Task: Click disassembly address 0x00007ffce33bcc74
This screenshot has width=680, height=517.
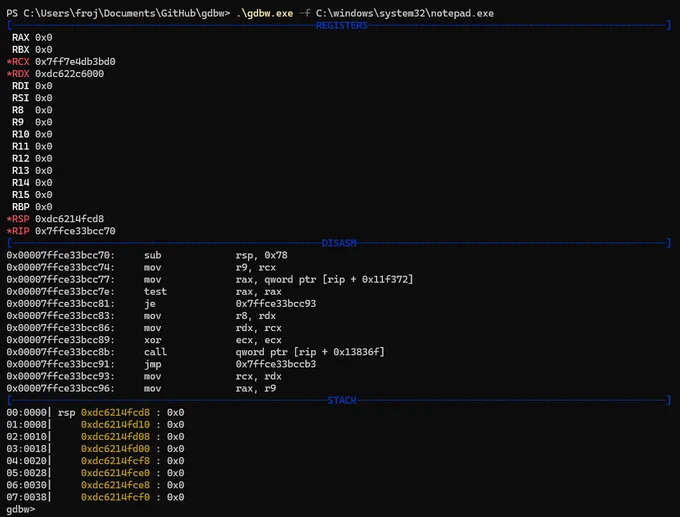Action: coord(60,268)
